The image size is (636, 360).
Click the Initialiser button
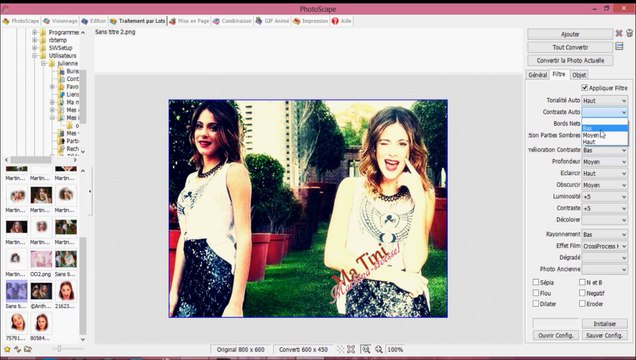coord(605,324)
